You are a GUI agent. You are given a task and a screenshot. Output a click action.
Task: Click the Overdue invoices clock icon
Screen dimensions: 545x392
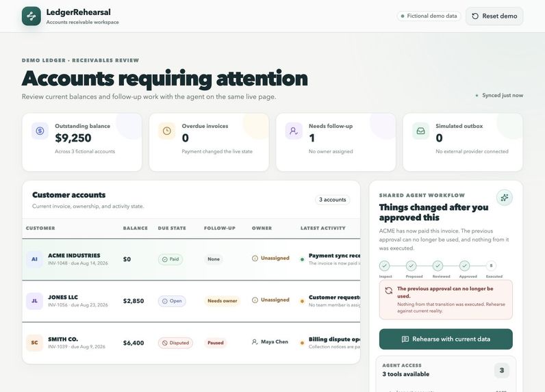pyautogui.click(x=167, y=131)
